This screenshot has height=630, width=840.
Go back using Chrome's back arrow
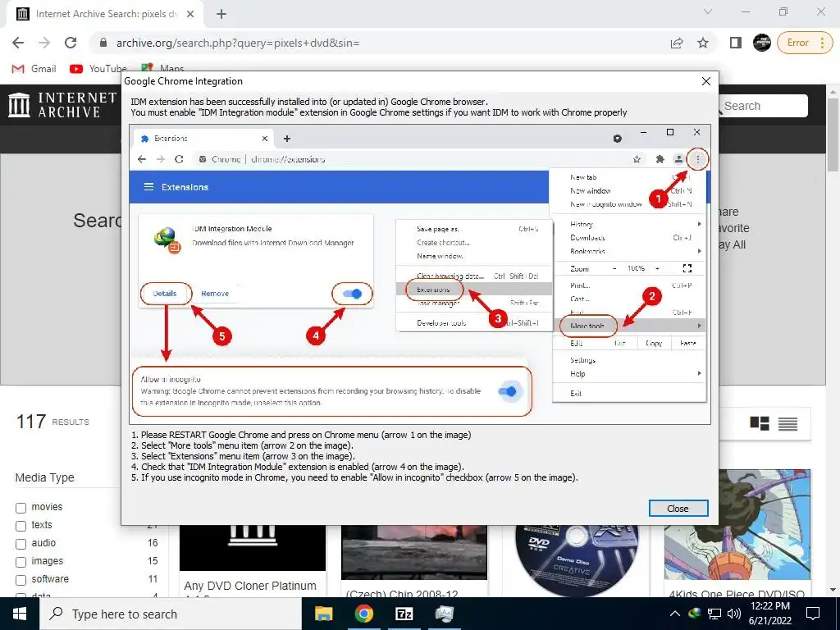point(18,43)
